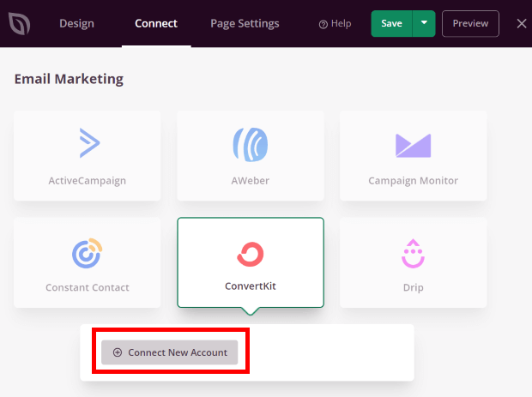Click the SeedProd leaf logo
Image resolution: width=532 pixels, height=397 pixels.
point(20,23)
